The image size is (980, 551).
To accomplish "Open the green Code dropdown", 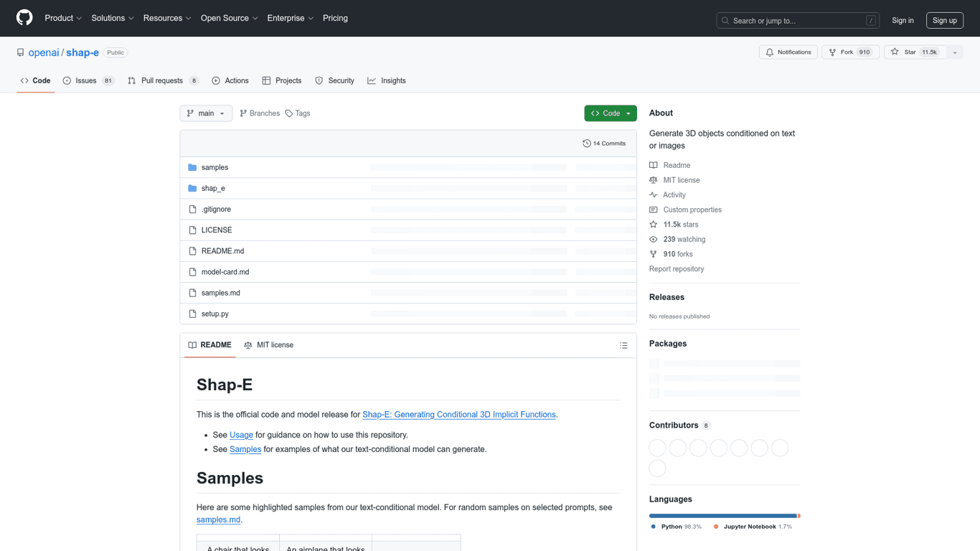I will (x=610, y=113).
